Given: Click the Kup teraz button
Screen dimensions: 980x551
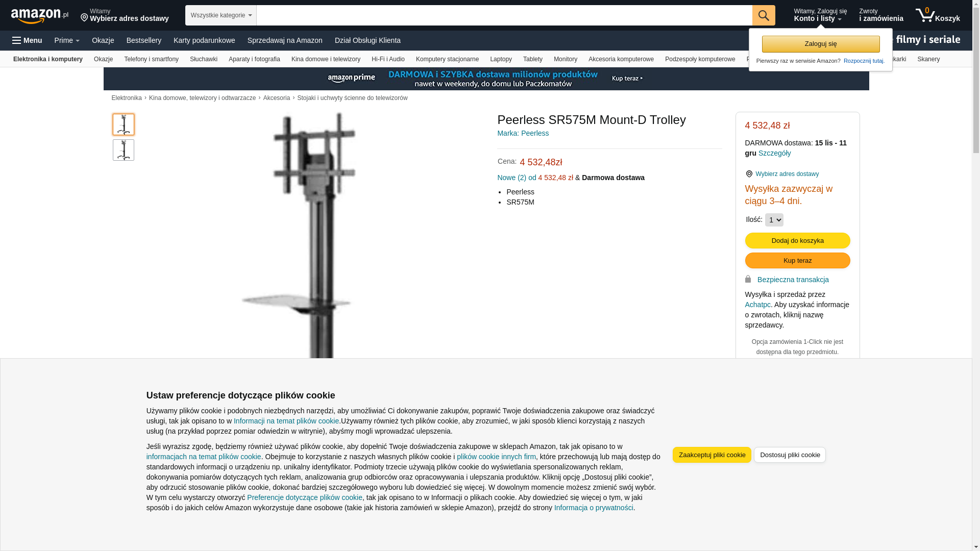Looking at the screenshot, I should click(x=798, y=261).
